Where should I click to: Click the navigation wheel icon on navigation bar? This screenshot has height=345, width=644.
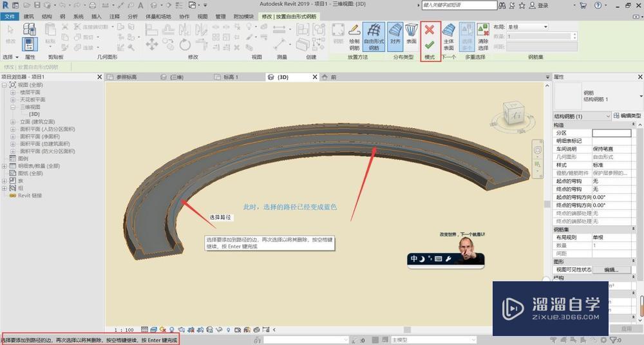coord(538,150)
